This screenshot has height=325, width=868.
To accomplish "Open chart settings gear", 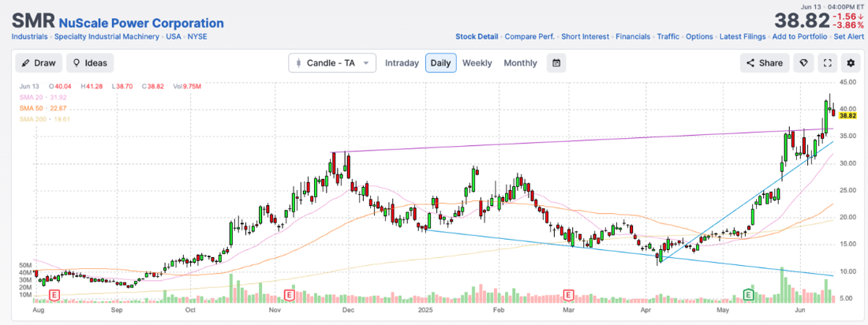I will [851, 63].
